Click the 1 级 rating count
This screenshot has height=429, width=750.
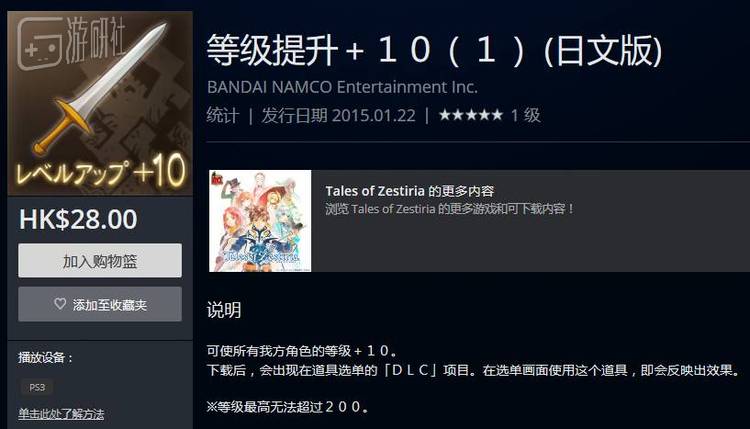(526, 115)
